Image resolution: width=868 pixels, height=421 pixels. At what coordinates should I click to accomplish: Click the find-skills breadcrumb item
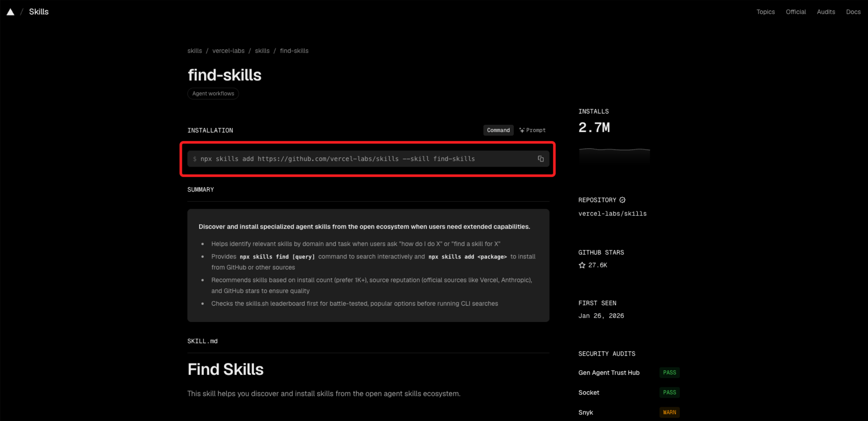pos(294,51)
